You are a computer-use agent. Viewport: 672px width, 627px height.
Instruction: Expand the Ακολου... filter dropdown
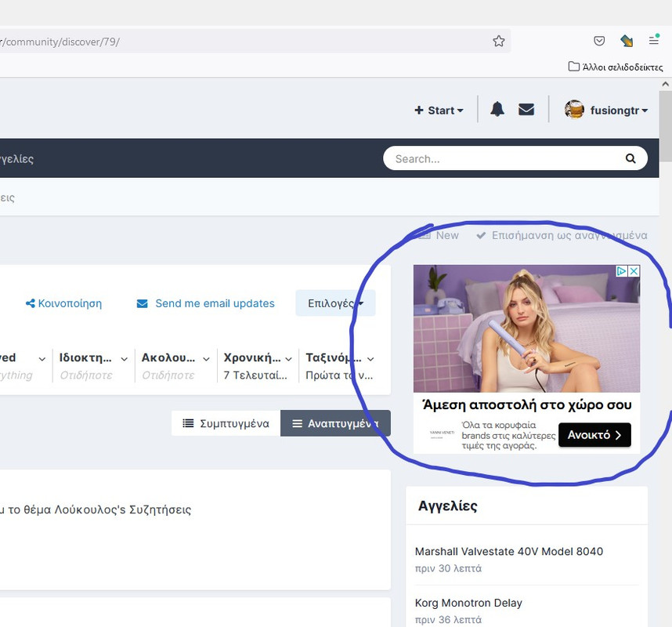point(175,366)
